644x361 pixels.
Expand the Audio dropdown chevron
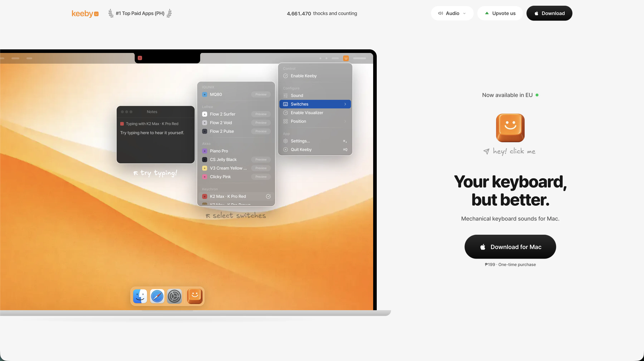coord(464,13)
